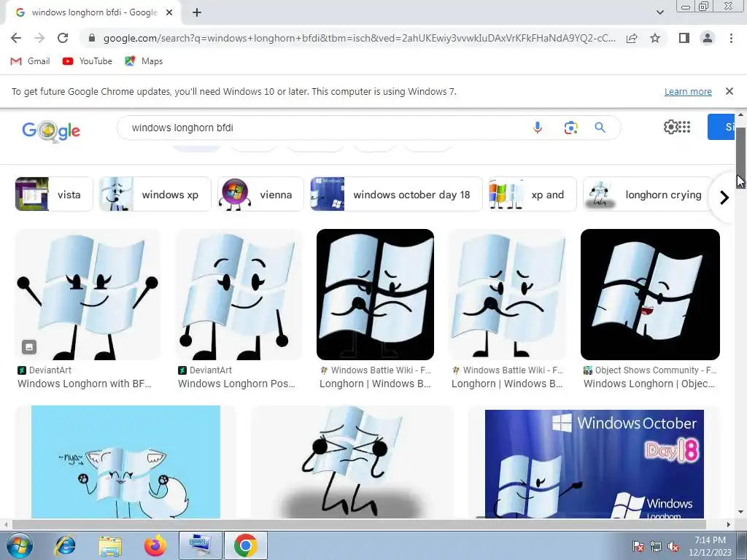Open the network tray icon

click(x=656, y=546)
